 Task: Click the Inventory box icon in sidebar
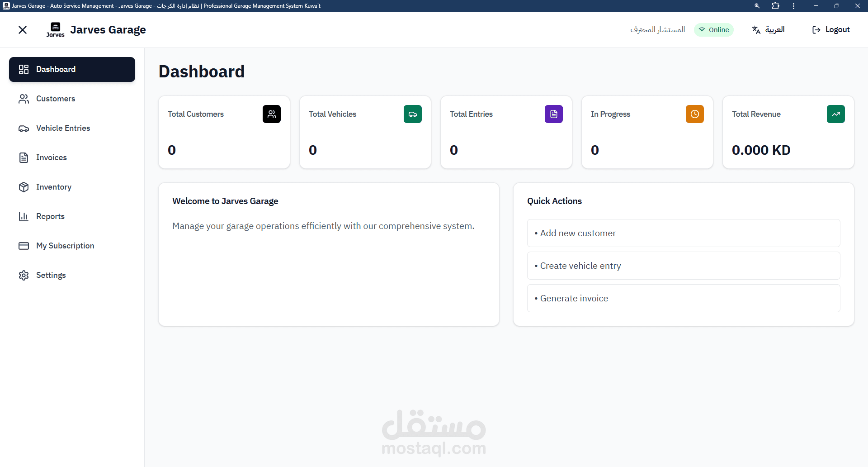24,187
